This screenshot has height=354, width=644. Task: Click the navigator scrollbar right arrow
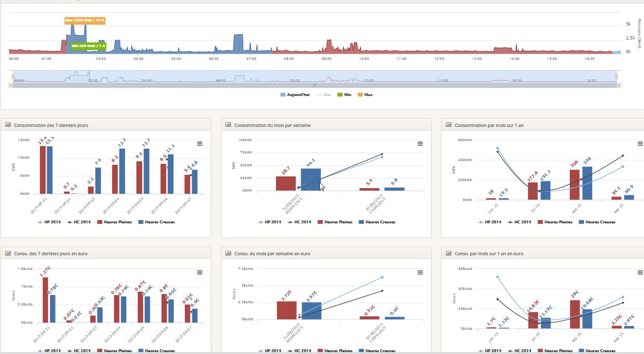pyautogui.click(x=619, y=85)
